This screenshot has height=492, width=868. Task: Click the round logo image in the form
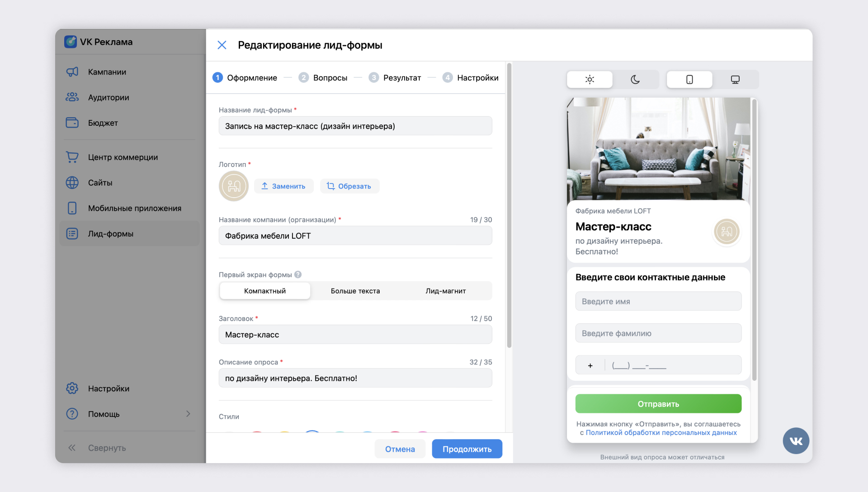tap(234, 186)
